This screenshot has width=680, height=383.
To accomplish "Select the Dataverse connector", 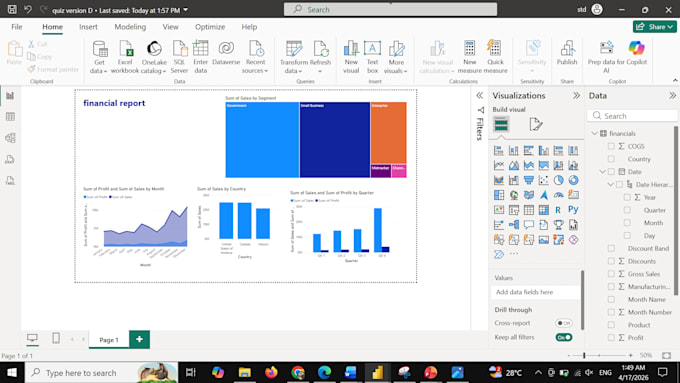I will (x=226, y=53).
